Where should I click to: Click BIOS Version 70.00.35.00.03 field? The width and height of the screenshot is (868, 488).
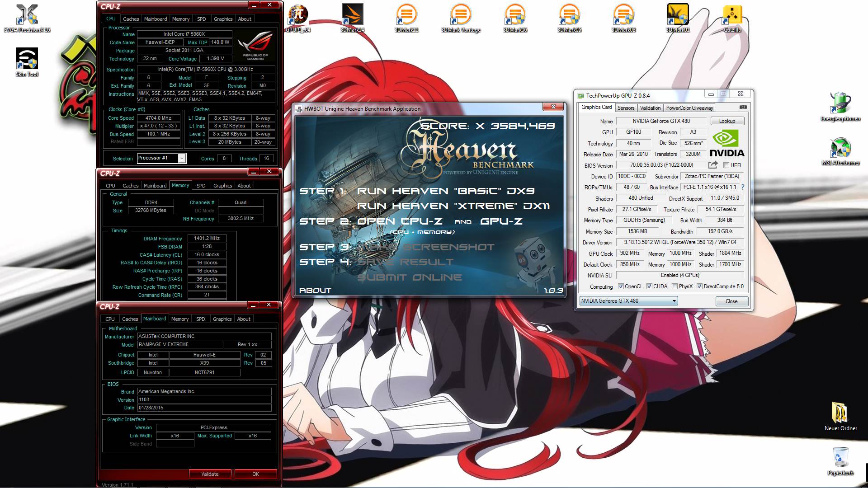(661, 165)
